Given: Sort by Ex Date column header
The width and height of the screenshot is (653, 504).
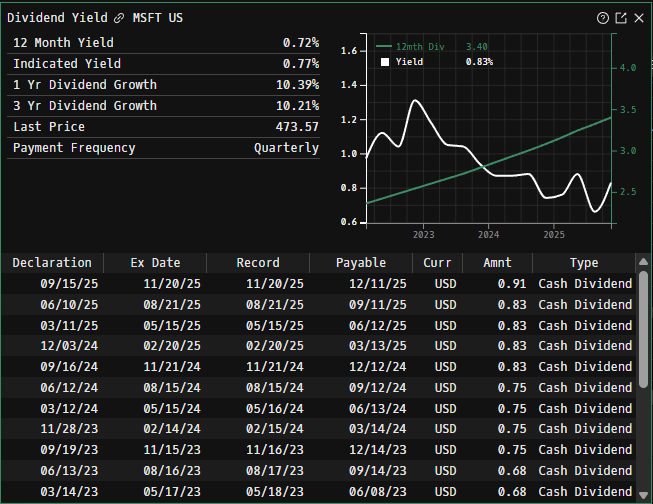Looking at the screenshot, I should click(x=155, y=263).
